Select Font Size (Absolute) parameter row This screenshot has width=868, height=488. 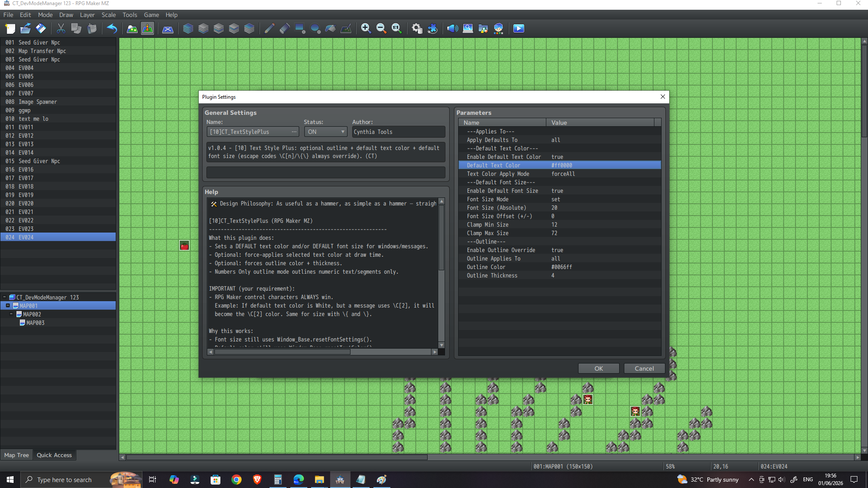559,208
